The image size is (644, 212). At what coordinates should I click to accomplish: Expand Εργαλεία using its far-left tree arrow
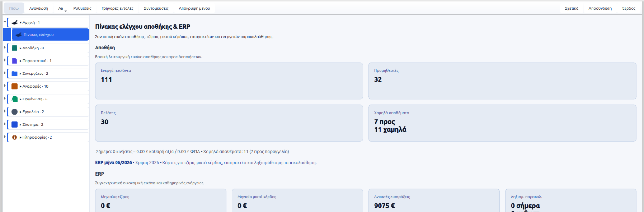click(x=5, y=111)
